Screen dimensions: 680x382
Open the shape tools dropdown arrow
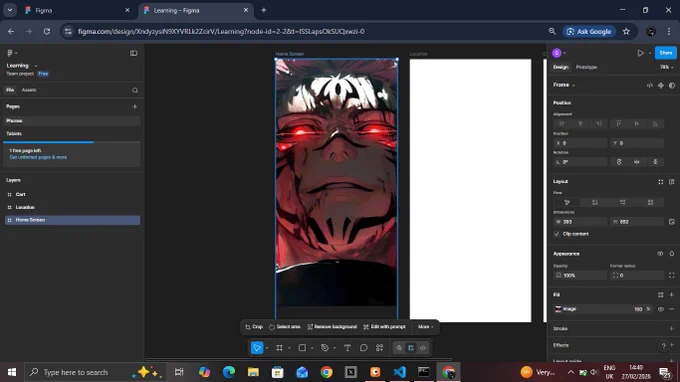(x=312, y=348)
